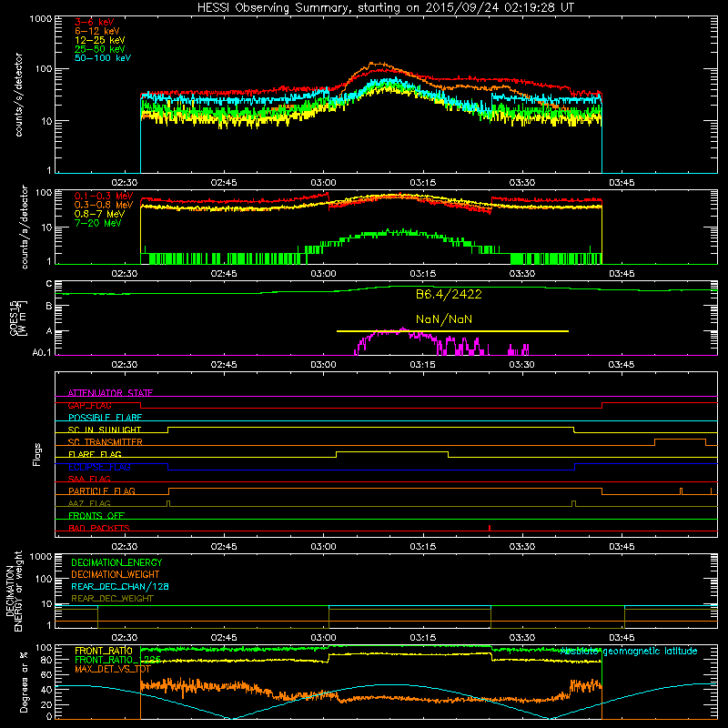Screen dimensions: 728x728
Task: Click the DECIMATION_ENERGY legend label
Action: click(116, 562)
